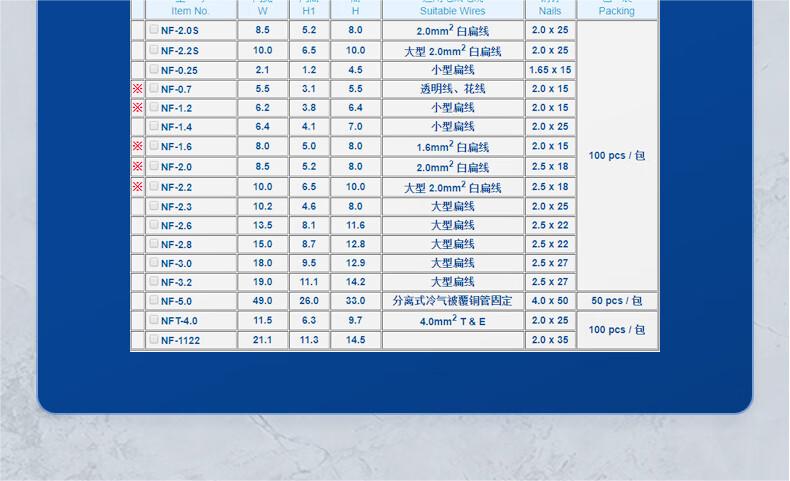Image resolution: width=790 pixels, height=481 pixels.
Task: Mark the NF-2.6 checkbox
Action: (154, 225)
